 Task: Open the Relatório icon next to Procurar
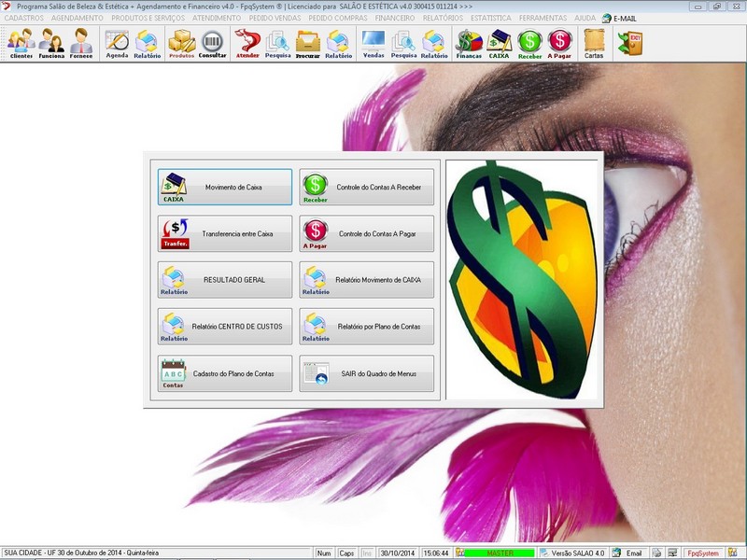pos(338,43)
